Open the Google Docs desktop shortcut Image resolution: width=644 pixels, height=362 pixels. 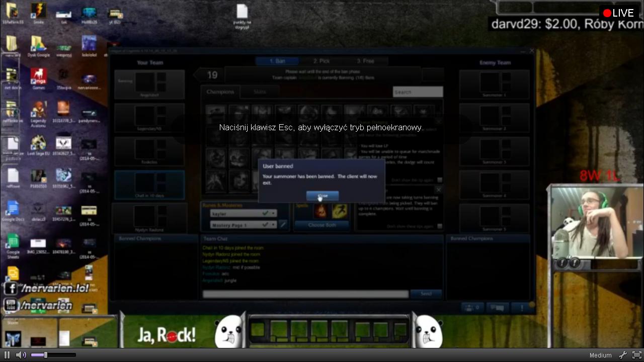click(13, 211)
